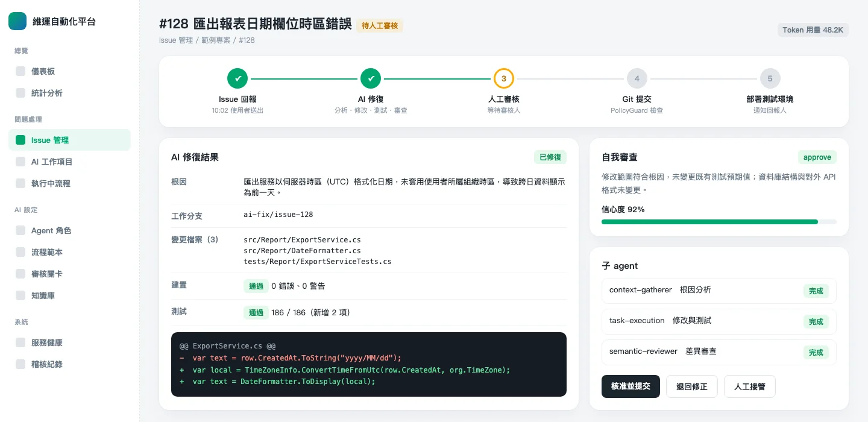Click the Token 用量 48.2K badge

pyautogui.click(x=813, y=30)
